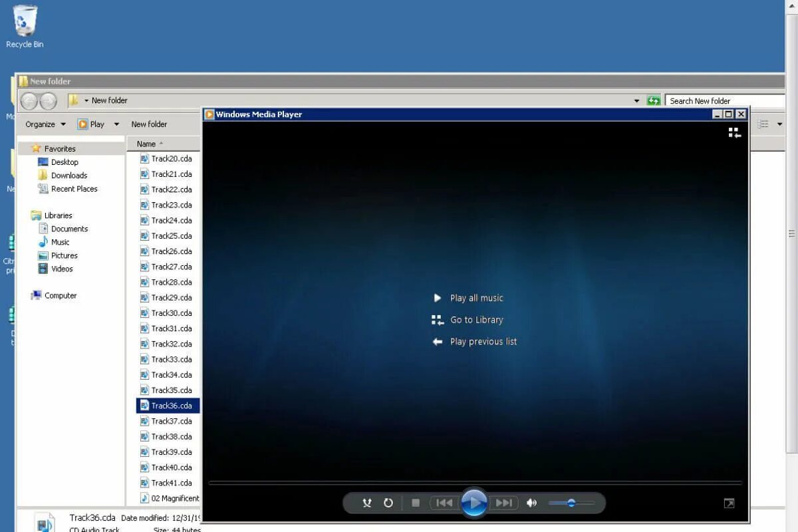Select Track31.cda file
This screenshot has height=532, width=798.
pyautogui.click(x=166, y=328)
